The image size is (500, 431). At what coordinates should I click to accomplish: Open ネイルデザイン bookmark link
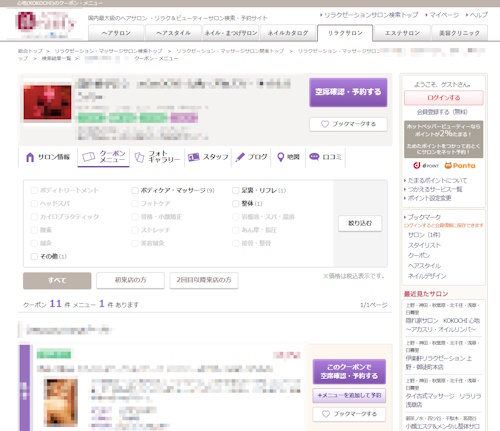427,276
